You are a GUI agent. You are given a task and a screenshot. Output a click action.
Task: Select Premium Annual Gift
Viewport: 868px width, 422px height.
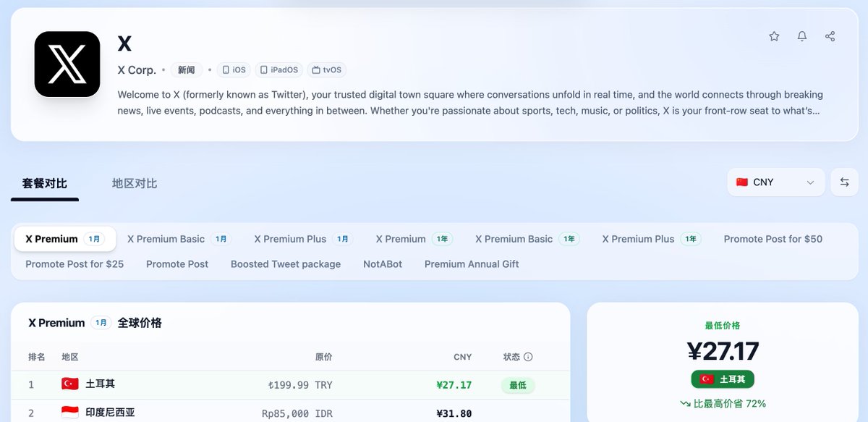coord(472,264)
